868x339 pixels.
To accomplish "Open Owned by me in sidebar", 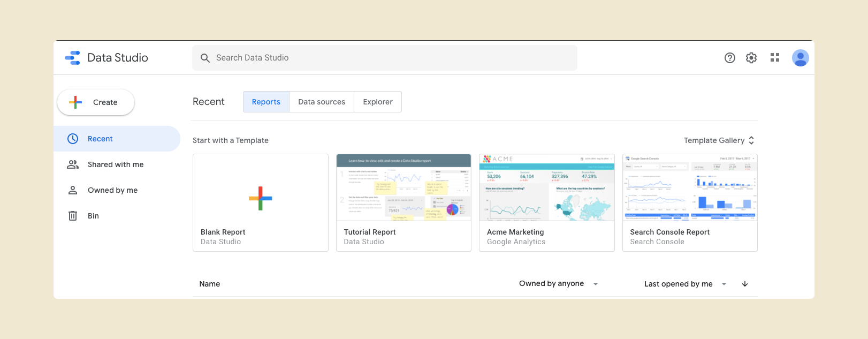I will (x=112, y=190).
